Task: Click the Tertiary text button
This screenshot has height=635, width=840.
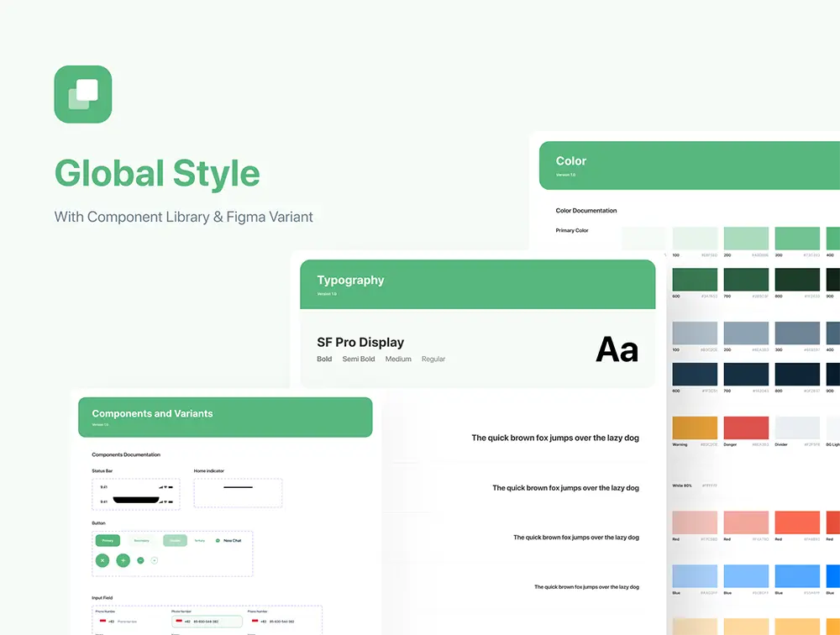Action: [x=199, y=541]
